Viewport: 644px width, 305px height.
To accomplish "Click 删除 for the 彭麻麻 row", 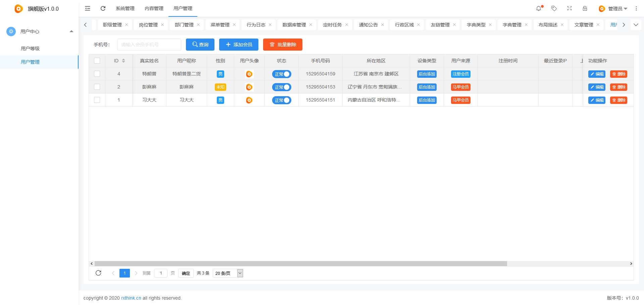I will click(618, 87).
